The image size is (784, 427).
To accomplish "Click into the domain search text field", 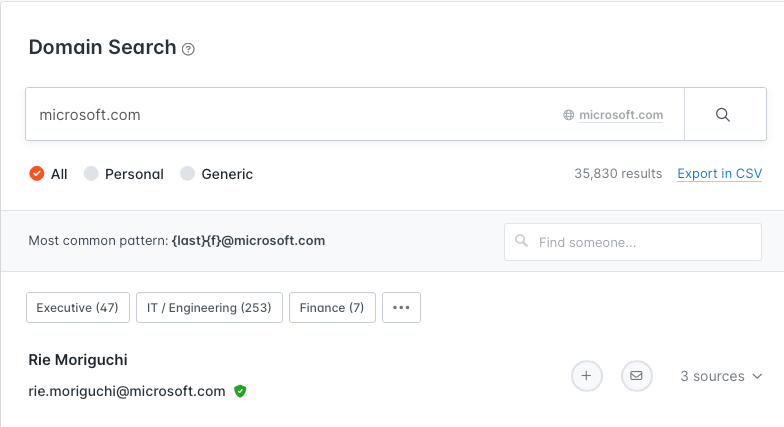I will (290, 115).
